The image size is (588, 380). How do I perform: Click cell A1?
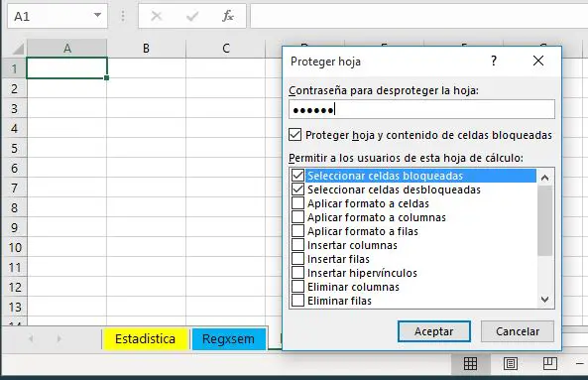pyautogui.click(x=66, y=67)
